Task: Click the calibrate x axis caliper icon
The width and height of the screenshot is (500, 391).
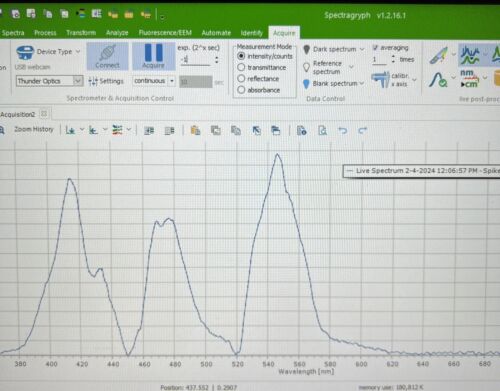Action: 380,80
